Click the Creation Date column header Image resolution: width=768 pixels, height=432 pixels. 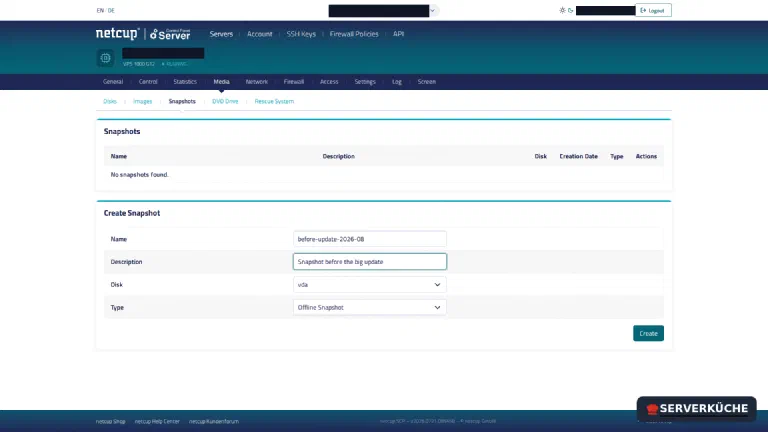pos(578,156)
